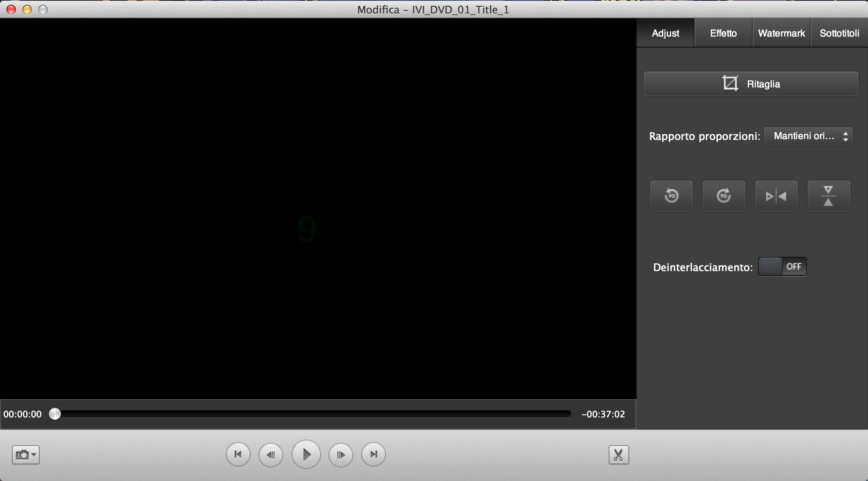Rotate video 90 degrees clockwise
The height and width of the screenshot is (481, 868).
pyautogui.click(x=724, y=196)
